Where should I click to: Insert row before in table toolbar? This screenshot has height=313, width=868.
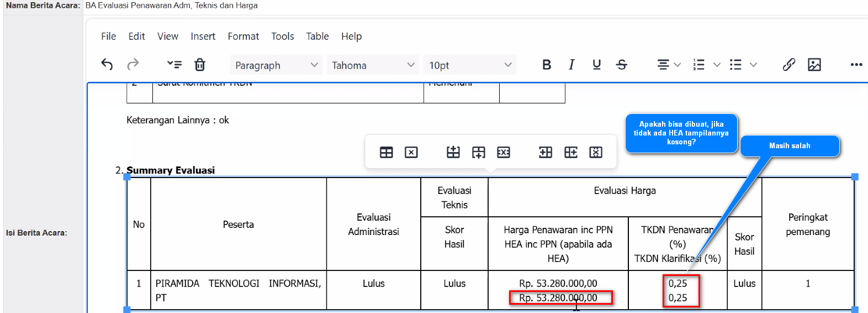tap(453, 153)
